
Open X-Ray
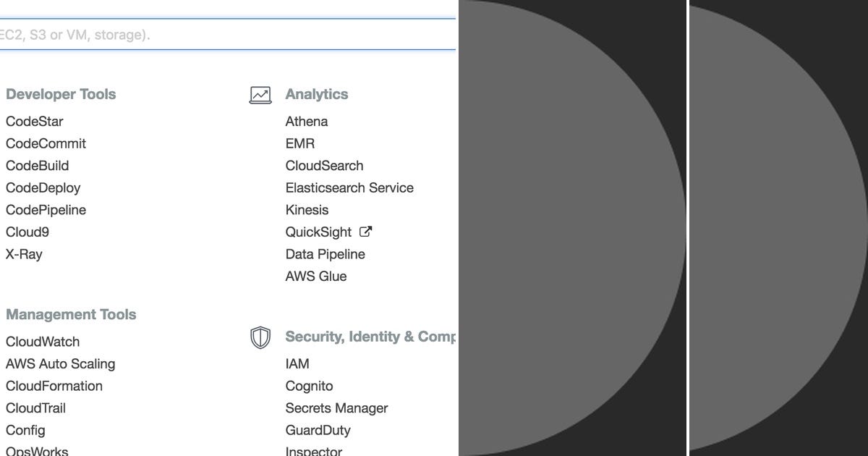tap(24, 254)
